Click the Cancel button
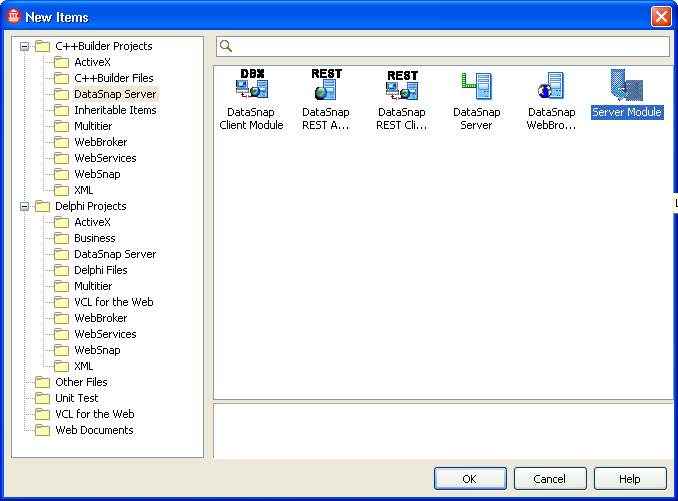Screen dimensions: 678x501 [x=550, y=479]
